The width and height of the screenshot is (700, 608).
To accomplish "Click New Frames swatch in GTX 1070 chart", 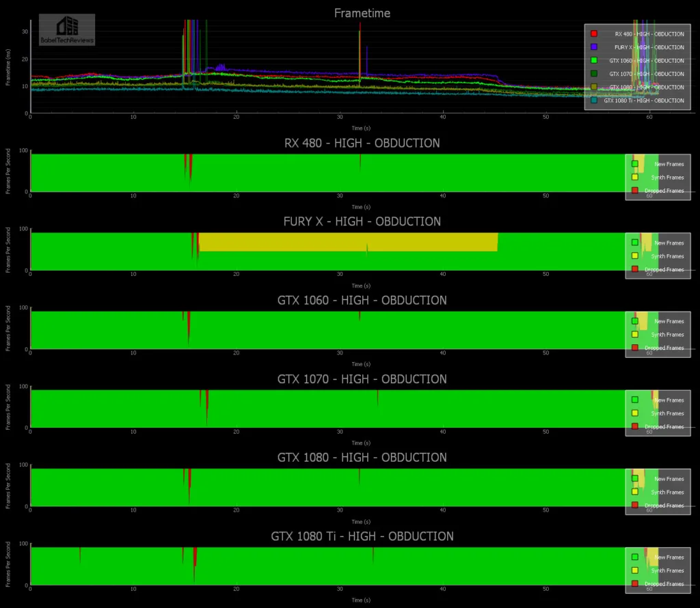I will tap(635, 400).
